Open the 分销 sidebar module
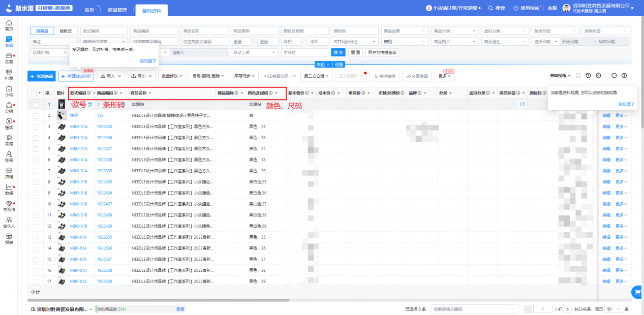 tap(9, 108)
